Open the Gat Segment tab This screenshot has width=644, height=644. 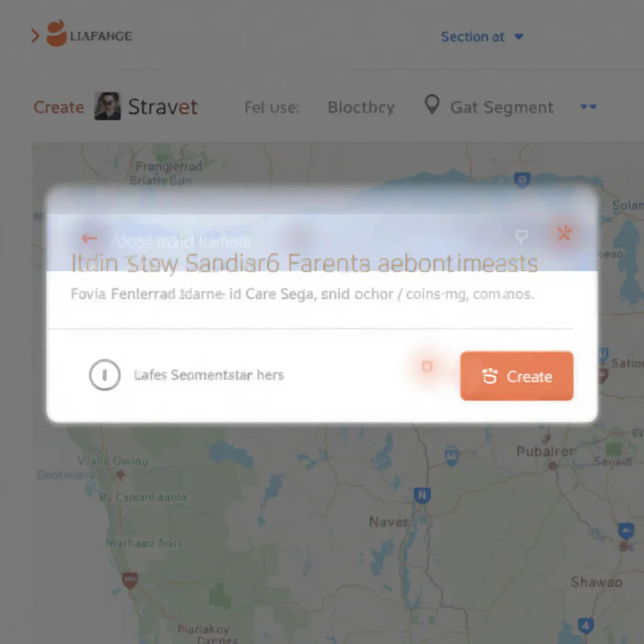tap(502, 108)
